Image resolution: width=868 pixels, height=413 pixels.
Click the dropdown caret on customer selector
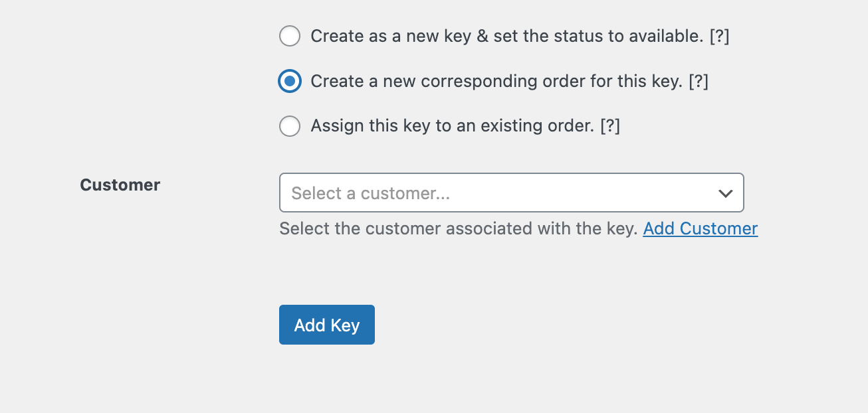[724, 193]
